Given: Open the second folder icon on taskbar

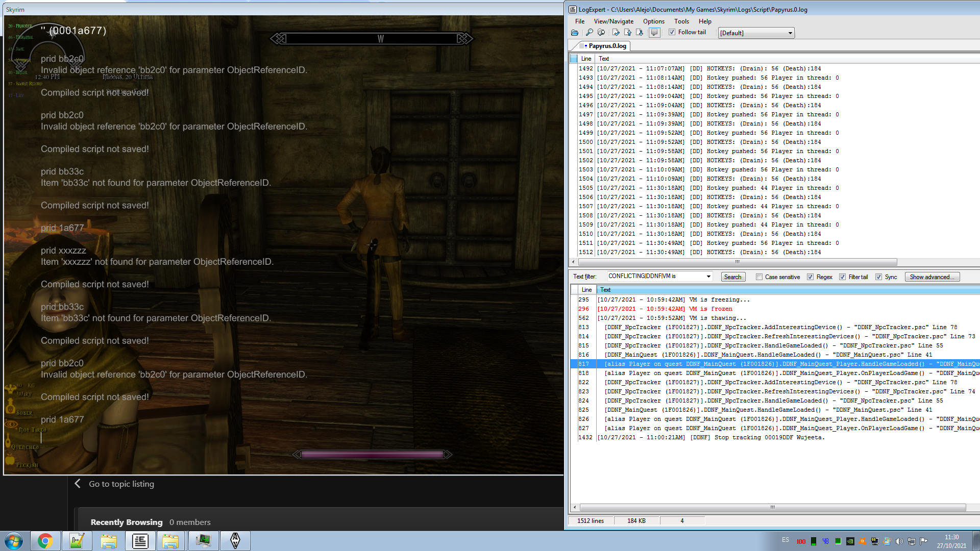Looking at the screenshot, I should [171, 541].
